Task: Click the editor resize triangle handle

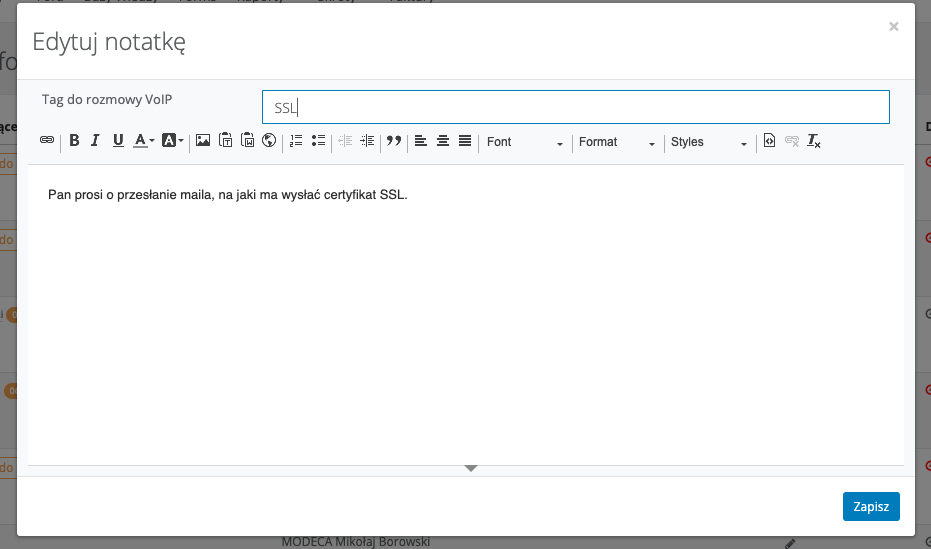Action: 471,468
